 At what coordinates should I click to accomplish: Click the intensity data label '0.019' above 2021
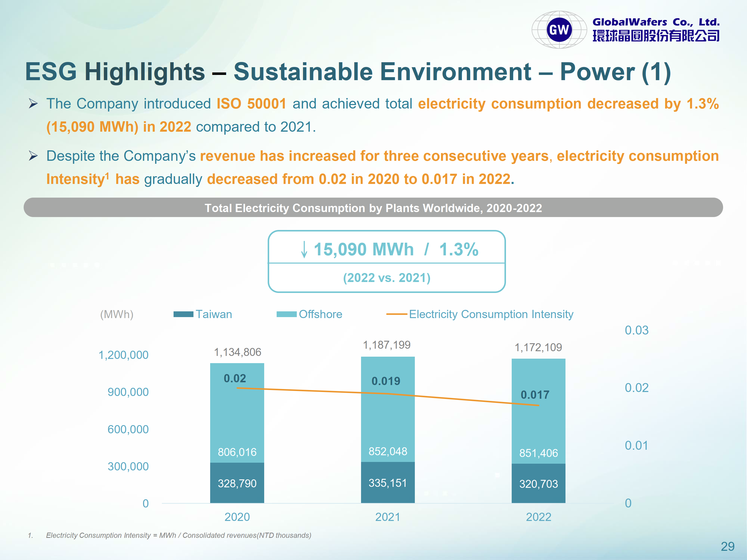386,381
